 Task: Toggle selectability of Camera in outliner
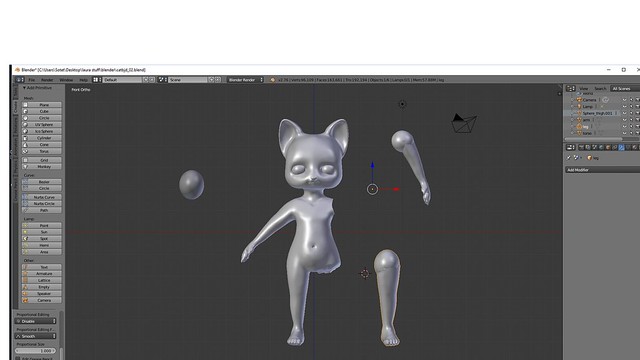tap(631, 100)
